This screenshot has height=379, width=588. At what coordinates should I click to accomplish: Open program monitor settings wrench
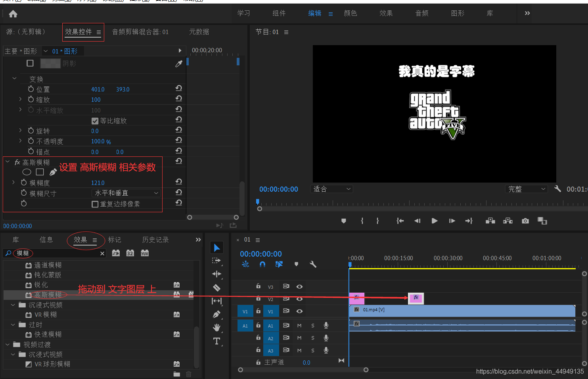click(x=557, y=189)
